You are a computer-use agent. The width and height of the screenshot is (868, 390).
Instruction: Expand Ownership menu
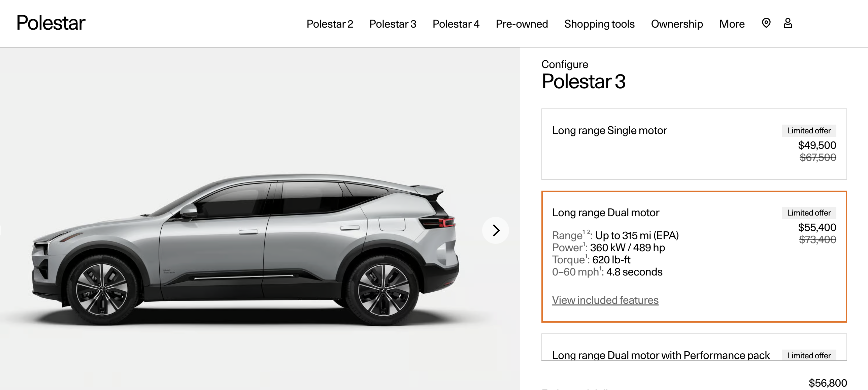point(677,24)
